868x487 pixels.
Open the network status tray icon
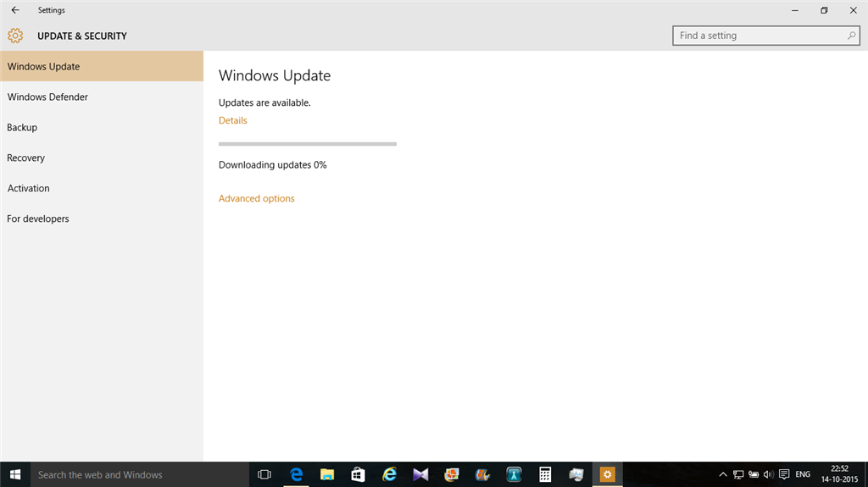click(738, 474)
